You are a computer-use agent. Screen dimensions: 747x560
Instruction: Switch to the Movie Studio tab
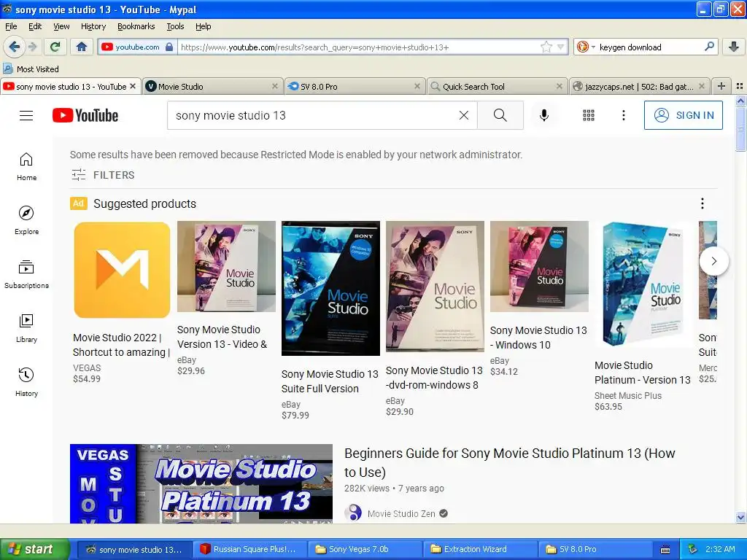(x=212, y=87)
